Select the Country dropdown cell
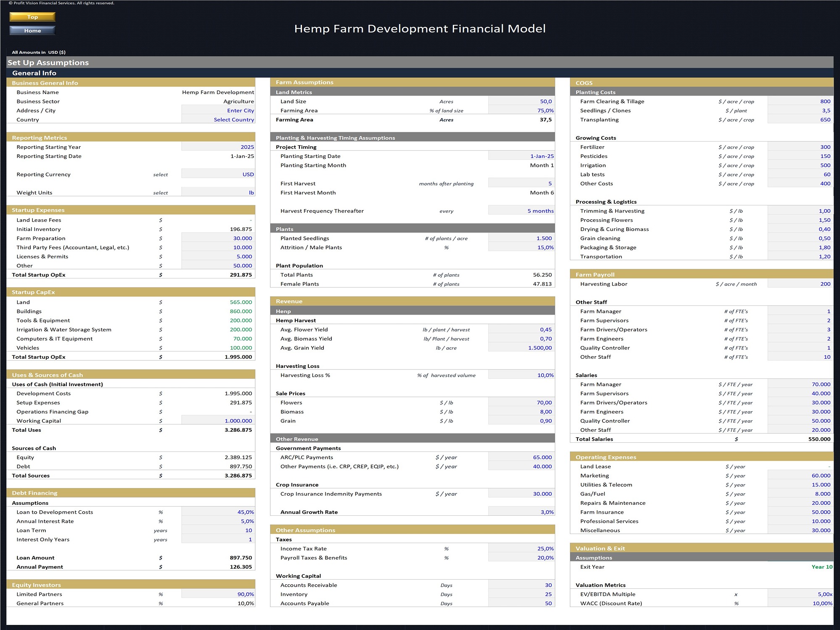 pyautogui.click(x=218, y=120)
